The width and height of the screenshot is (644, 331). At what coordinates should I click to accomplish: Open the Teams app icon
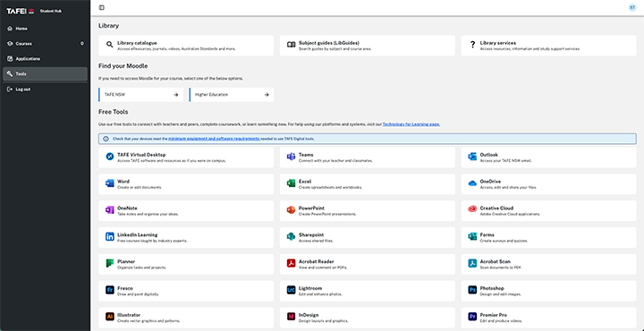292,157
